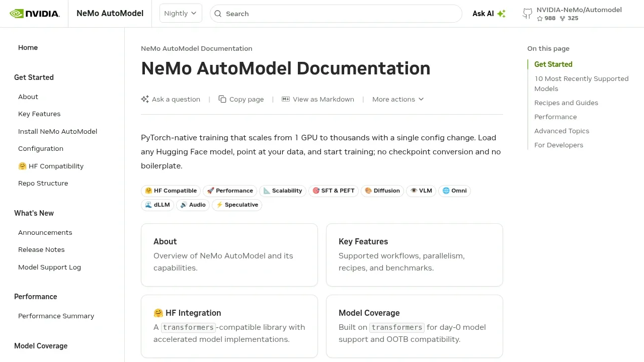Click the GitHub forks count 325
Viewport: 644px width, 362px height.
[569, 18]
